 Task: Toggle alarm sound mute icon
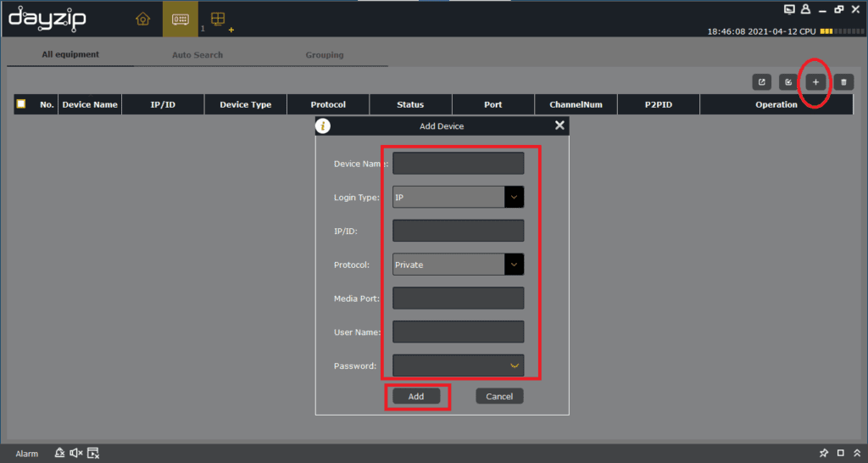(76, 453)
